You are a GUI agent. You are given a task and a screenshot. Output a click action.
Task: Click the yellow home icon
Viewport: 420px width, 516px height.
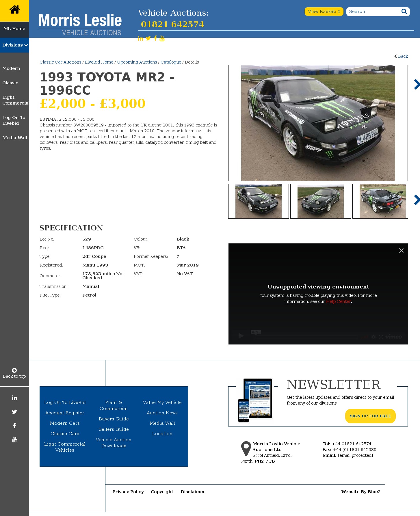tap(14, 10)
